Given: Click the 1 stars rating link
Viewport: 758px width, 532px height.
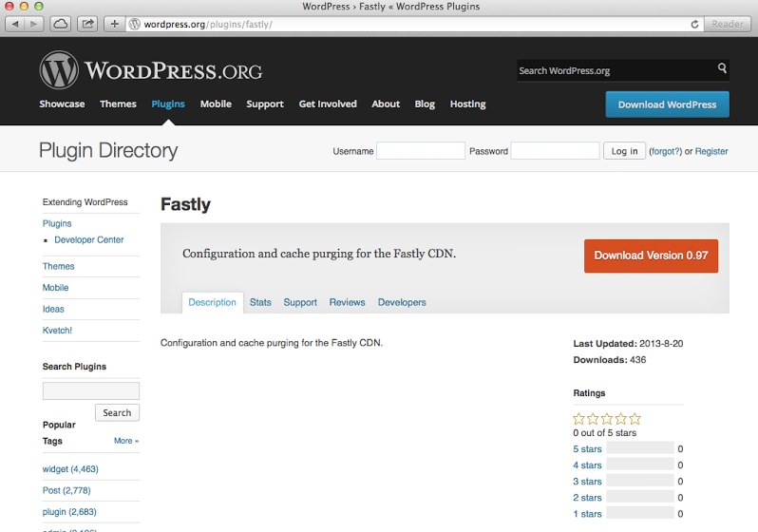Looking at the screenshot, I should (587, 514).
